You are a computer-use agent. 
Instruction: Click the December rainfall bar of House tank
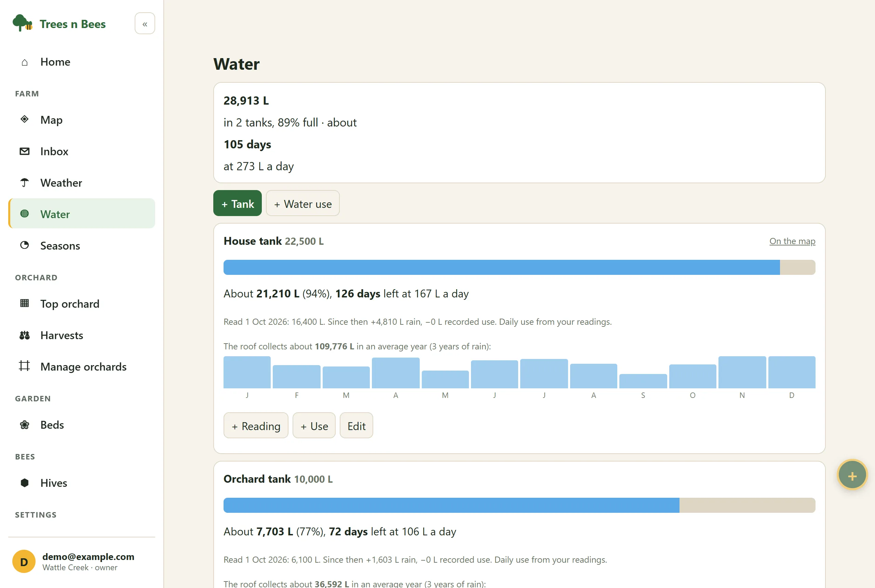(x=792, y=372)
